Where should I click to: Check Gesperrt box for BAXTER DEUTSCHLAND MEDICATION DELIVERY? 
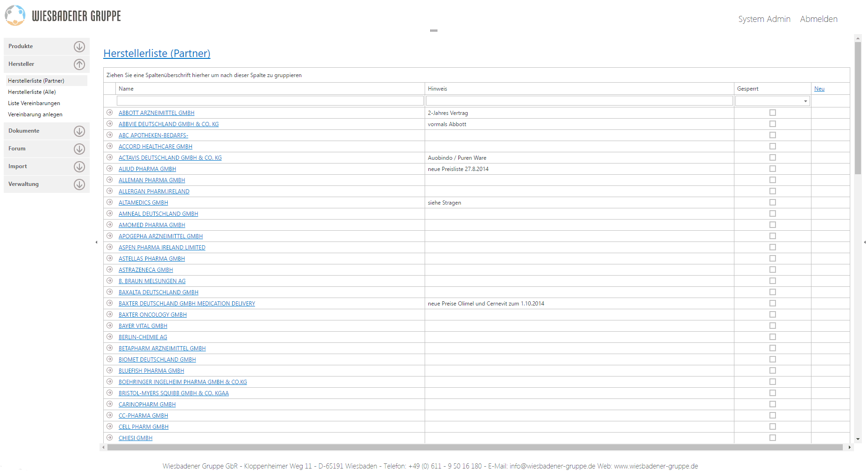pos(773,303)
